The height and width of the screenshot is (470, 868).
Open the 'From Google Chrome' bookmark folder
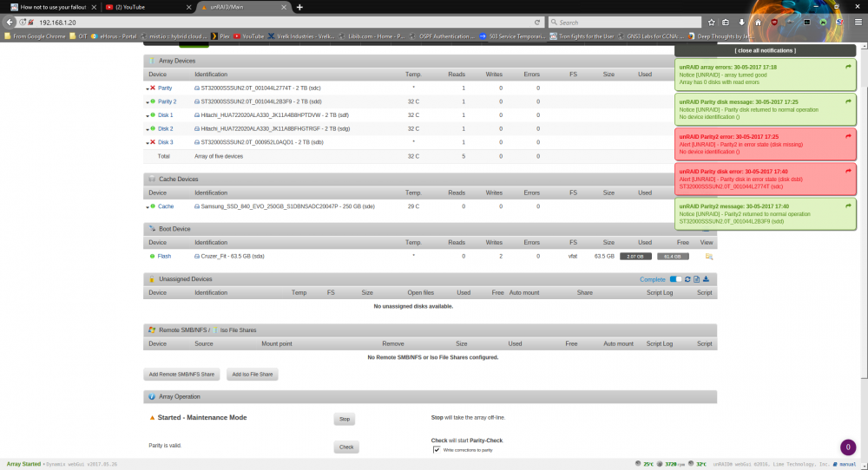[x=35, y=36]
